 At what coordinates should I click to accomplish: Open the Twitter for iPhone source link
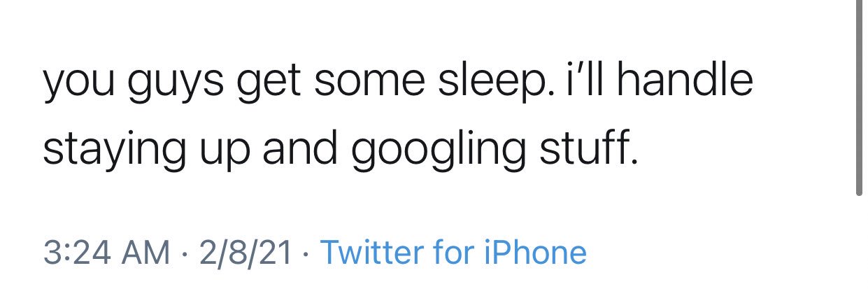pos(453,253)
